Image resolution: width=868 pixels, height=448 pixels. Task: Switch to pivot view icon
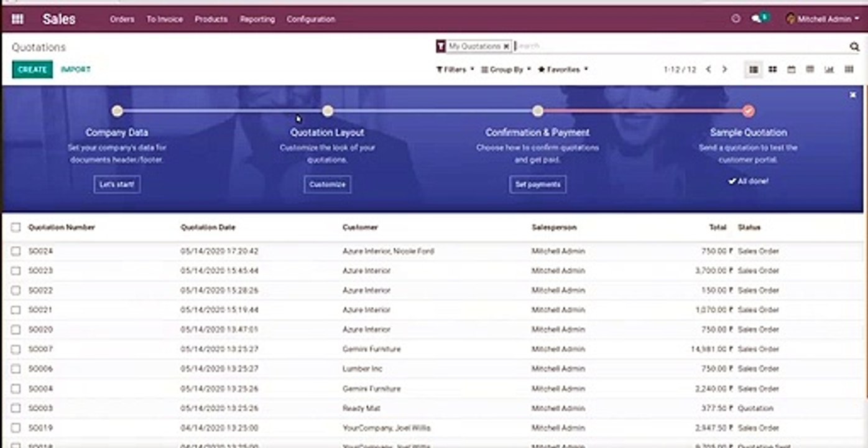pyautogui.click(x=810, y=70)
